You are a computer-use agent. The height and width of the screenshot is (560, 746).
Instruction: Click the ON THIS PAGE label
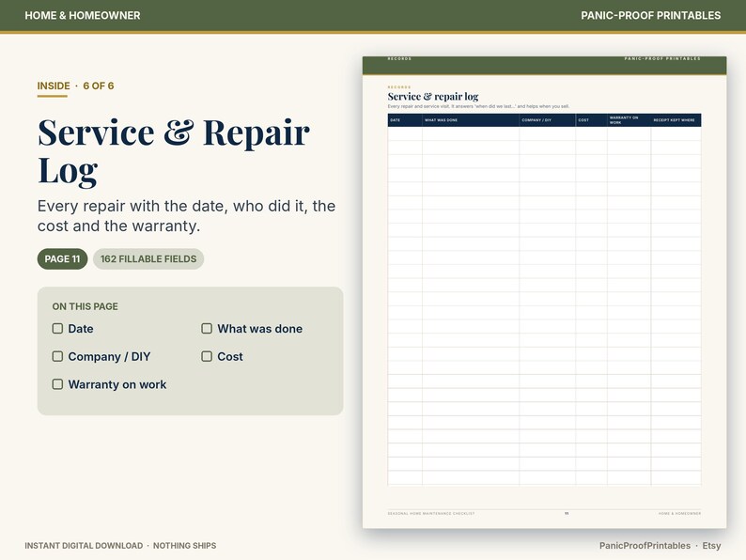(85, 306)
